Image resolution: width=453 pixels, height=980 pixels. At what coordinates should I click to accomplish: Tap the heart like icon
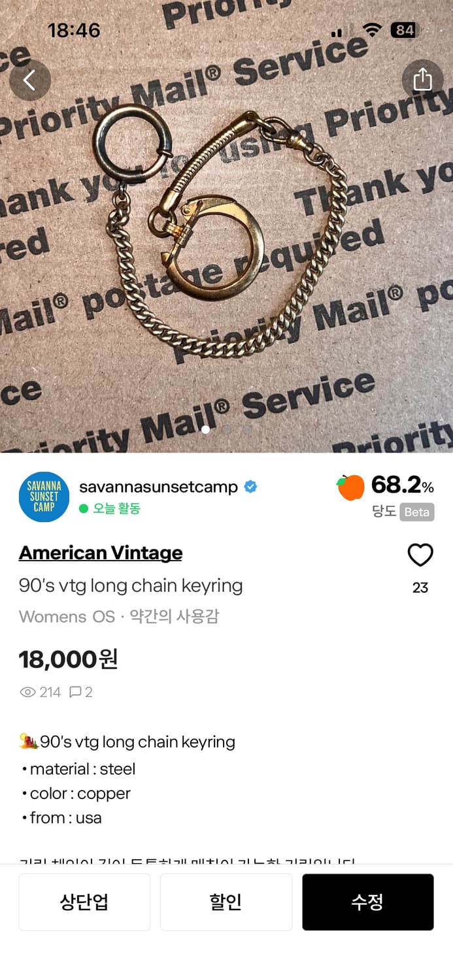pos(420,555)
